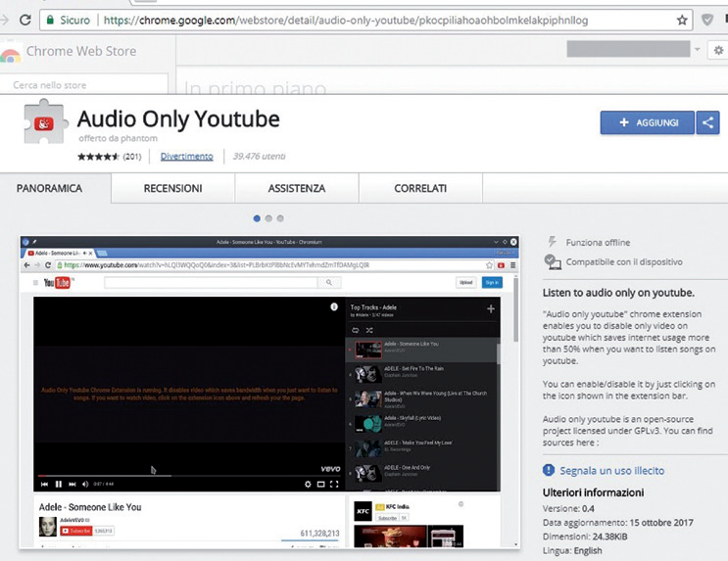Open the RECENSIONI tab

172,188
